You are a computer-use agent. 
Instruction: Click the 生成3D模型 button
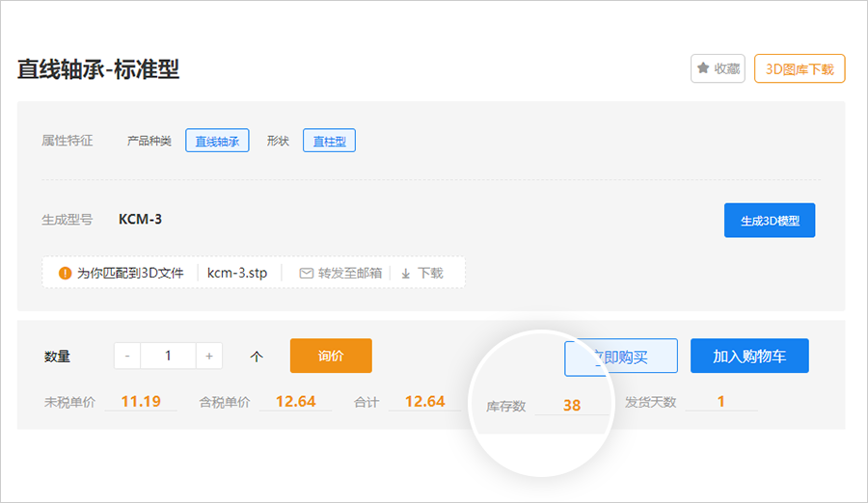click(x=769, y=221)
